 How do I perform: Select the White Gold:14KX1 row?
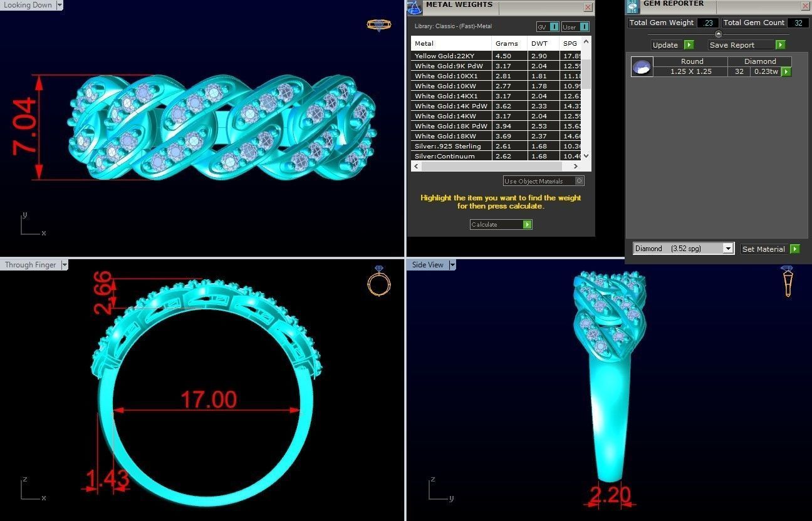tap(497, 96)
